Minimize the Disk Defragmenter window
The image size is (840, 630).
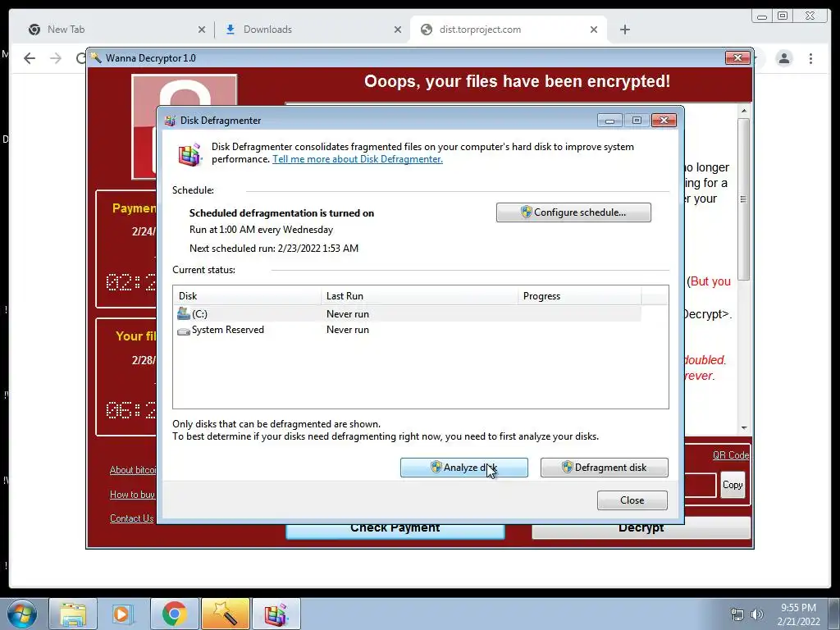point(609,121)
